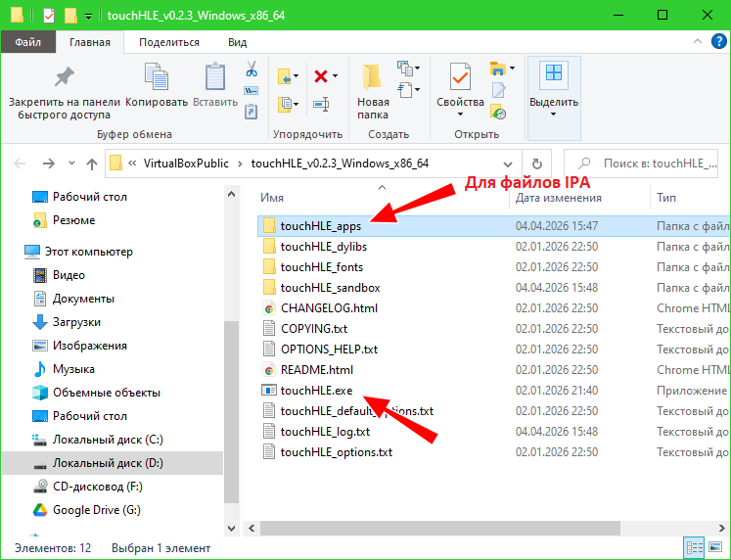The height and width of the screenshot is (560, 731).
Task: Click the Rename icon in the ribbon
Action: tap(321, 104)
